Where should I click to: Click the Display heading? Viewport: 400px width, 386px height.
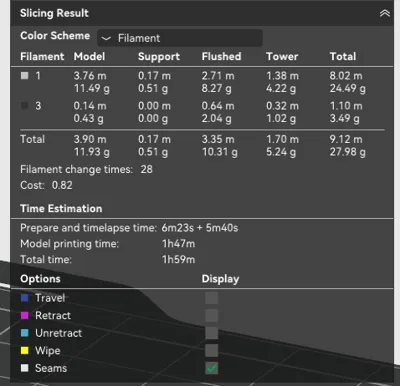click(220, 279)
